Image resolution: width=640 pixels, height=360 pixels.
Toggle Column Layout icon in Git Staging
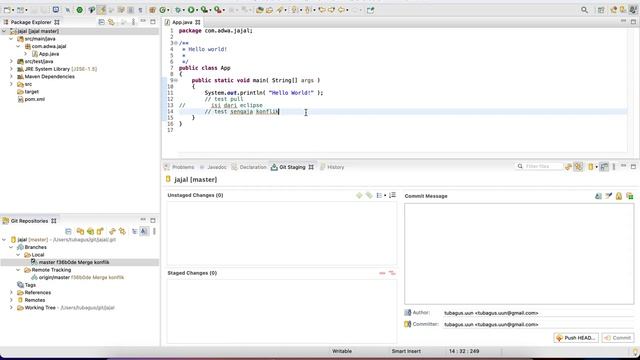(x=604, y=167)
